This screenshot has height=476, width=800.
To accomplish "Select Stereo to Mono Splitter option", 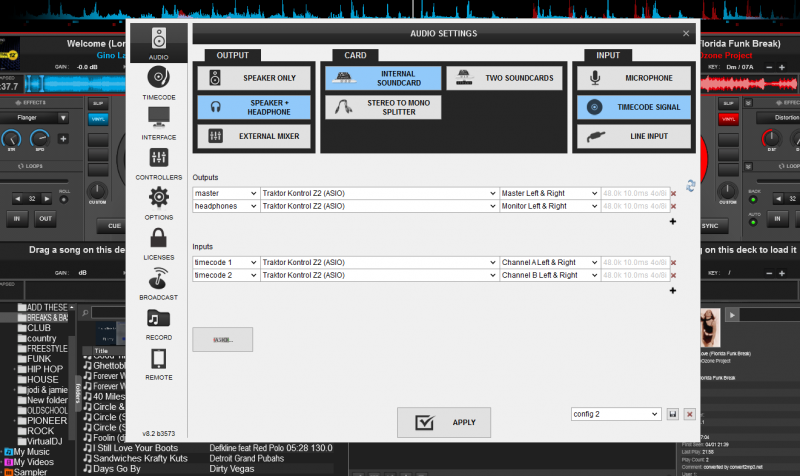I will 383,107.
